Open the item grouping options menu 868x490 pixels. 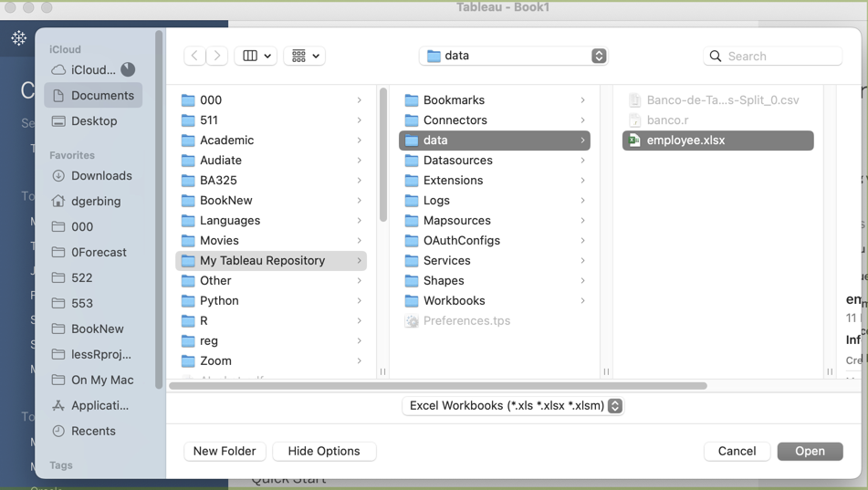305,56
